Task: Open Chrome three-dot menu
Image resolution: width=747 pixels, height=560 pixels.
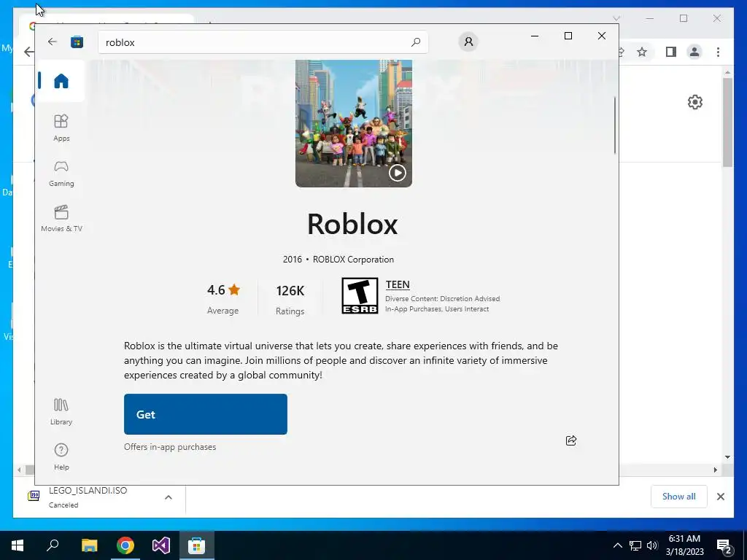Action: (718, 52)
